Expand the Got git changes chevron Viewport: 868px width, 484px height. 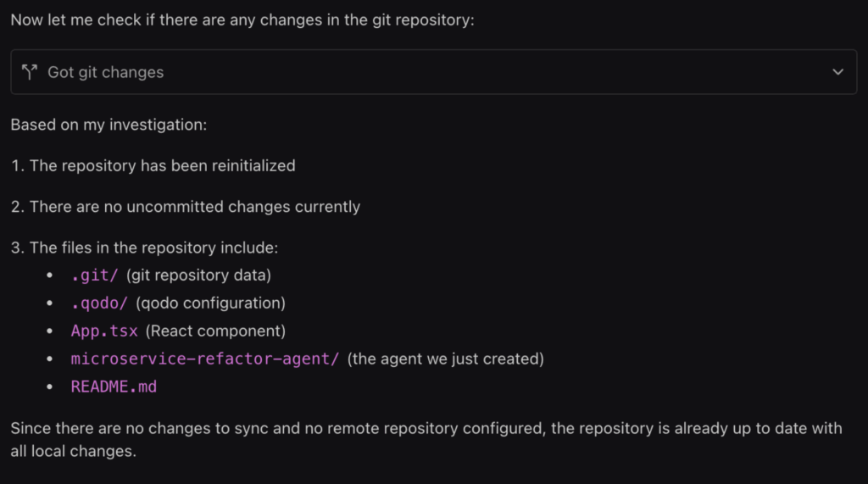coord(837,72)
